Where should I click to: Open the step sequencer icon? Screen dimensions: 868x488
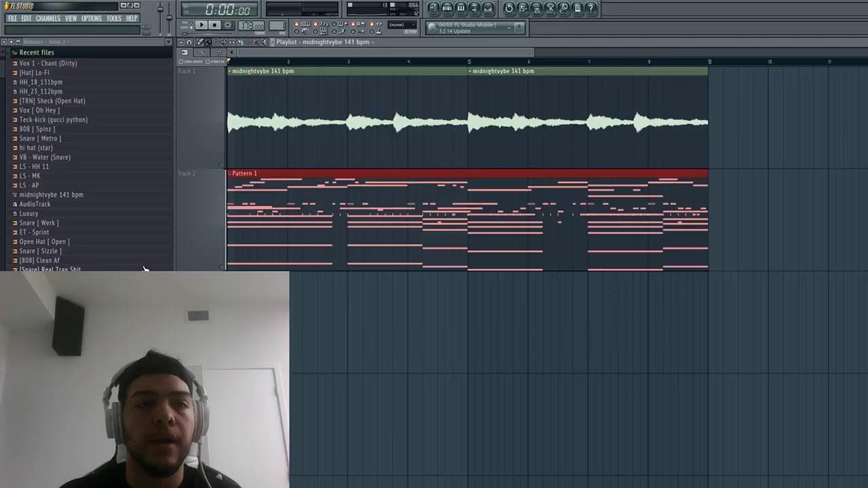click(x=447, y=8)
